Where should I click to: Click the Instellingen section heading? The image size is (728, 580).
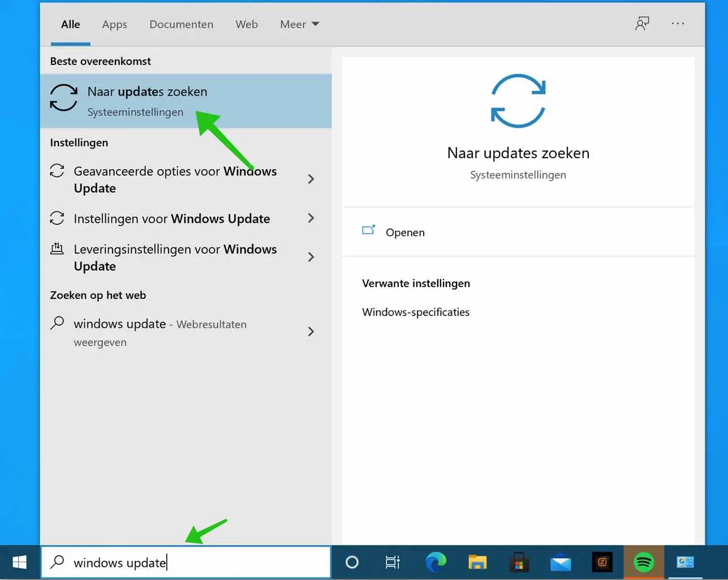pyautogui.click(x=79, y=142)
